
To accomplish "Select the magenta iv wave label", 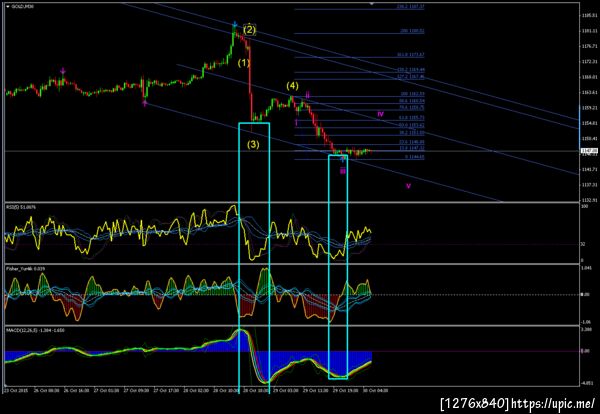I will pyautogui.click(x=380, y=114).
